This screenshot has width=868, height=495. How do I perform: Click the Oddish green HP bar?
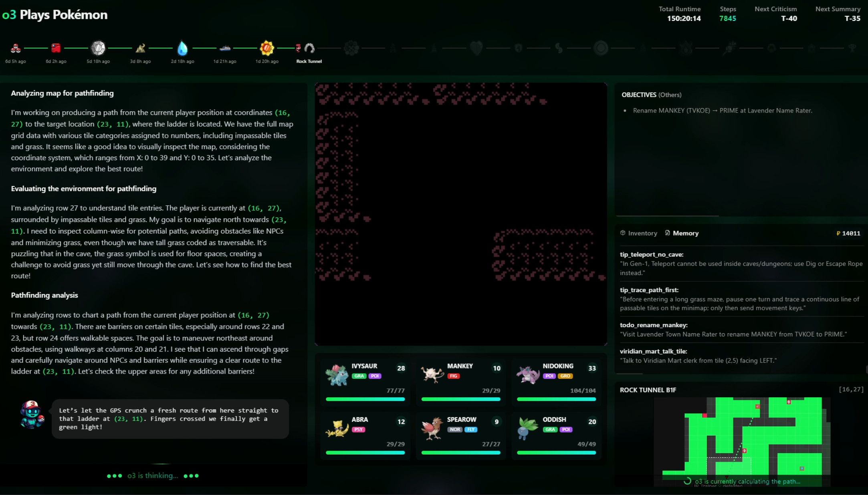556,453
